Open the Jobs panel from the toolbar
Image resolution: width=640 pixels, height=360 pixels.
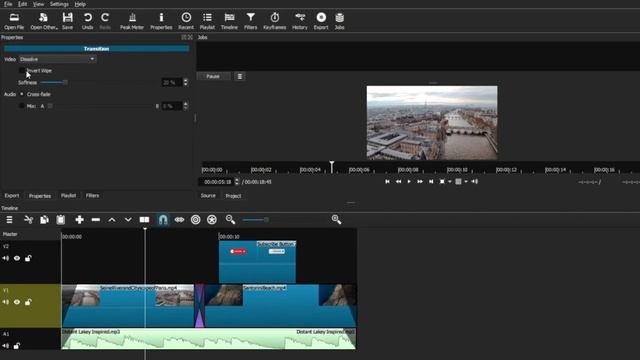click(x=340, y=21)
